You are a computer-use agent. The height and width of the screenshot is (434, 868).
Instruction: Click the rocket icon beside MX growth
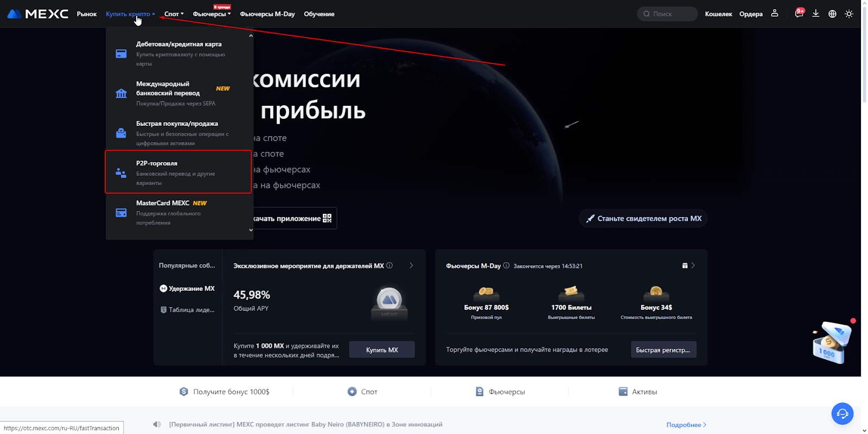590,218
